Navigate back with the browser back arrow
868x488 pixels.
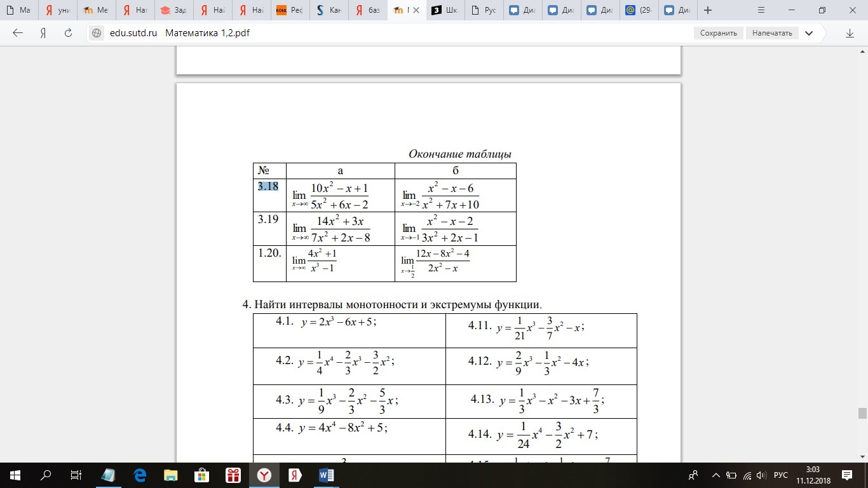(x=17, y=32)
